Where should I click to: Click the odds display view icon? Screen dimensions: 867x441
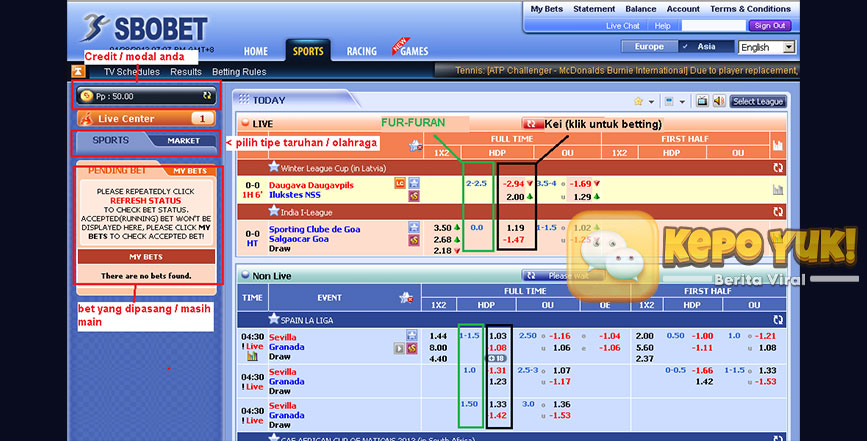pyautogui.click(x=669, y=101)
